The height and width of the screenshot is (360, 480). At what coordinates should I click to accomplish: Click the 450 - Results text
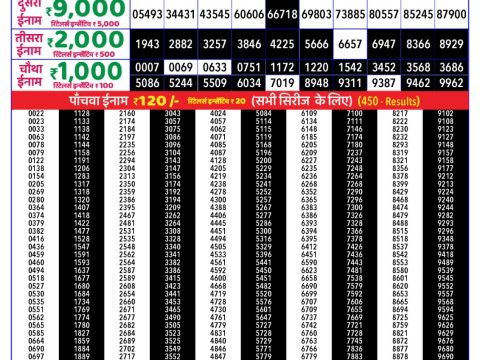coord(389,101)
